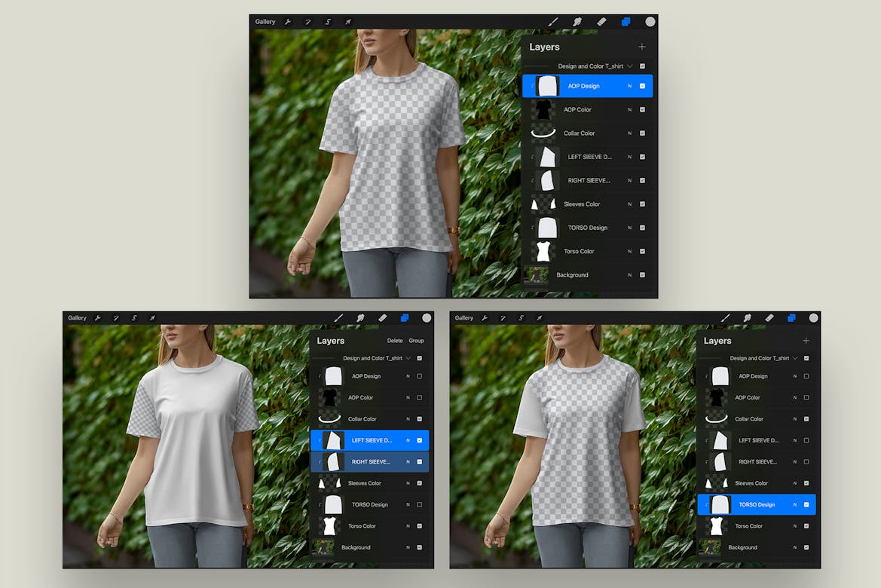Return to the Gallery

(x=265, y=22)
